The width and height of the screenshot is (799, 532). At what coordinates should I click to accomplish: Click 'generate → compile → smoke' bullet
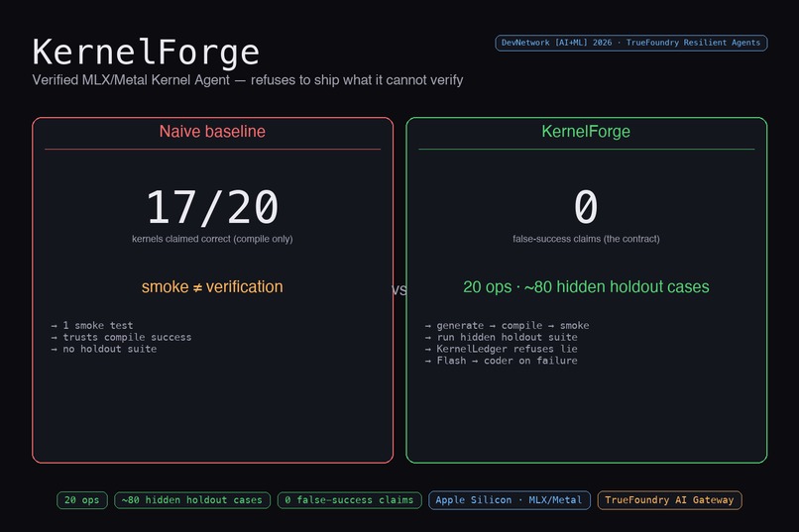(x=507, y=325)
